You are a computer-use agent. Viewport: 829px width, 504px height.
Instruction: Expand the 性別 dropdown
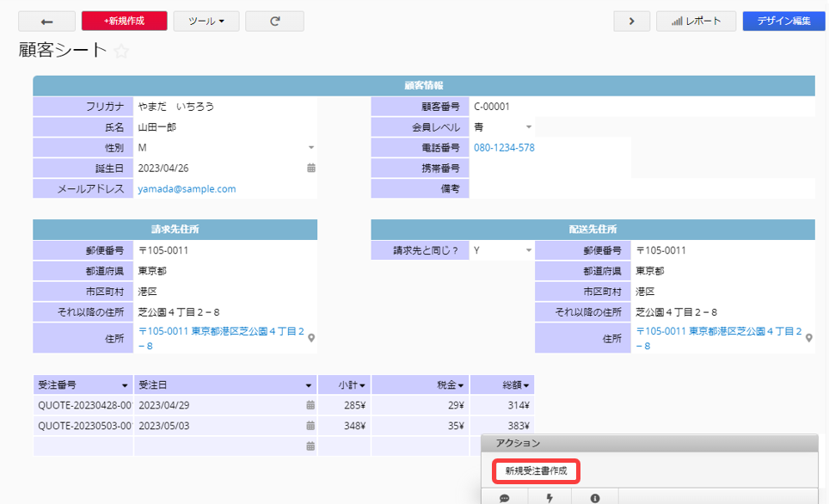click(x=311, y=148)
